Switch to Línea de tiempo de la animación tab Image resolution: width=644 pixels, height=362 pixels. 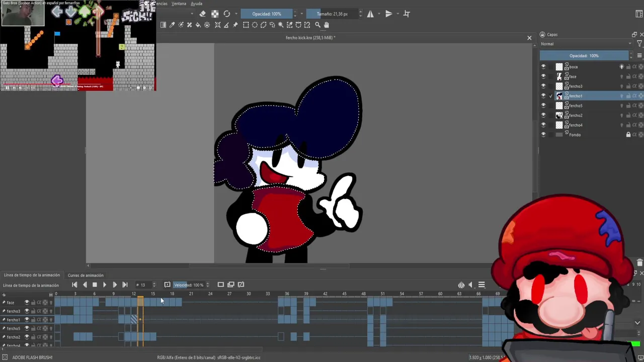[32, 275]
